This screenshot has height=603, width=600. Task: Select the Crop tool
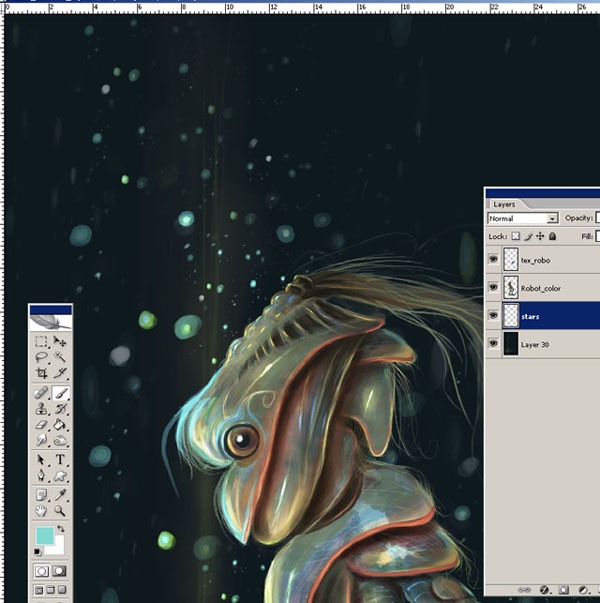(x=41, y=373)
